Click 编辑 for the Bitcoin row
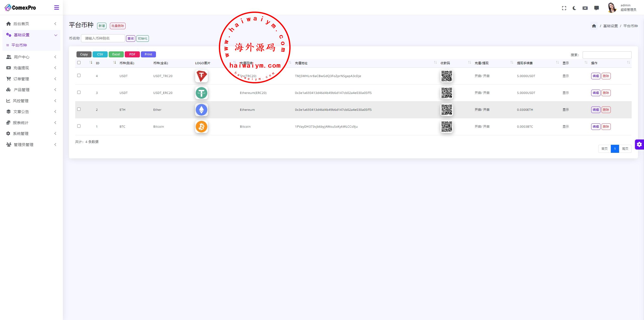644x320 pixels. [x=595, y=127]
